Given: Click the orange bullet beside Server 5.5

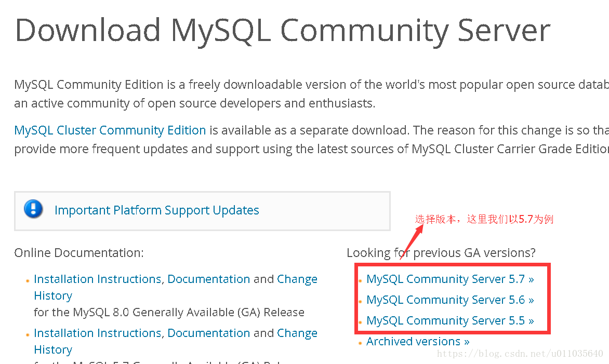Looking at the screenshot, I should (360, 322).
